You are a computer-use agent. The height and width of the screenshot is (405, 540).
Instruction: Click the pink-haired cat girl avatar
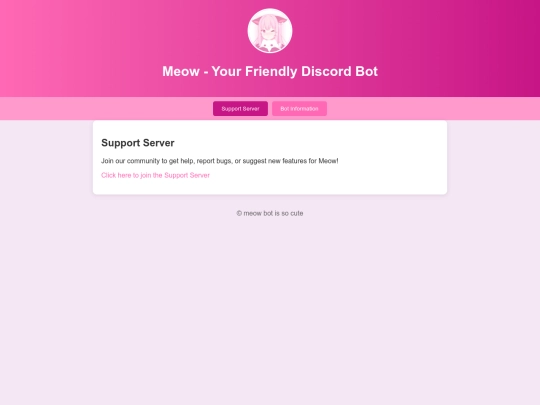coord(270,31)
